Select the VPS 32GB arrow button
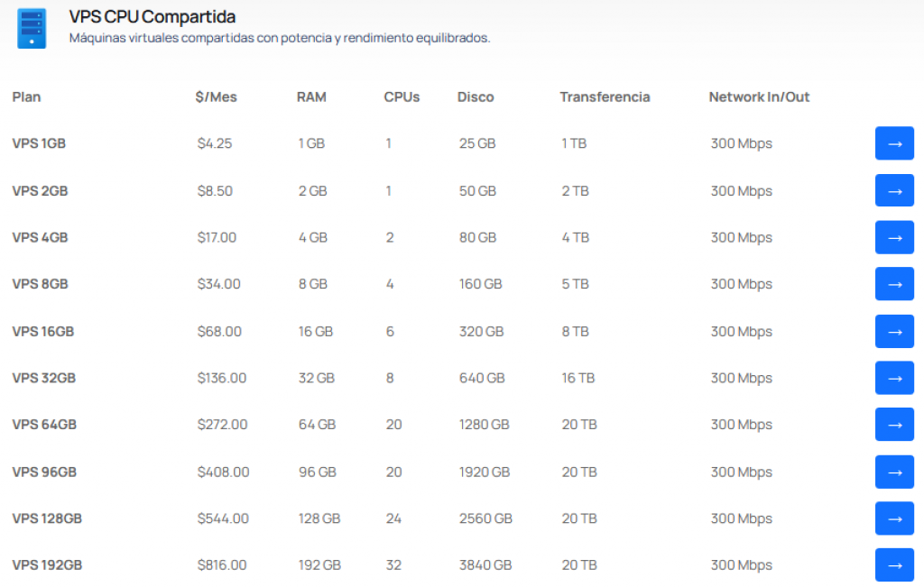 coord(894,378)
